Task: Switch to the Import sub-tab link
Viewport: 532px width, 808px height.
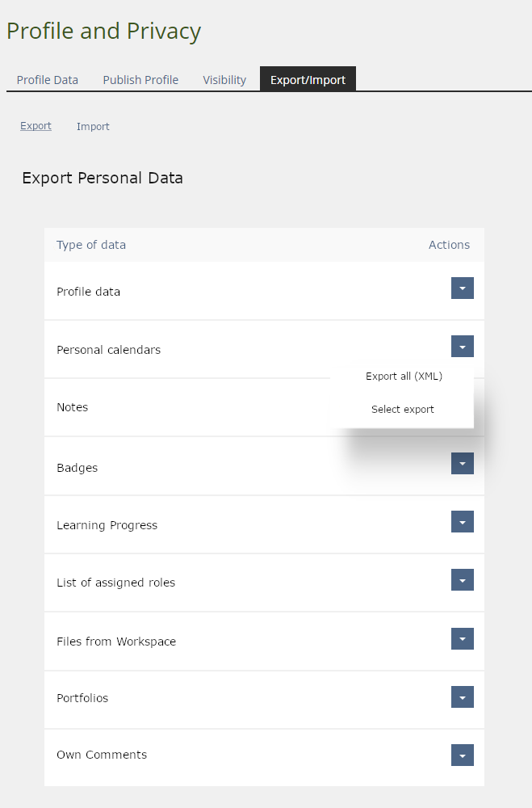Action: point(93,127)
